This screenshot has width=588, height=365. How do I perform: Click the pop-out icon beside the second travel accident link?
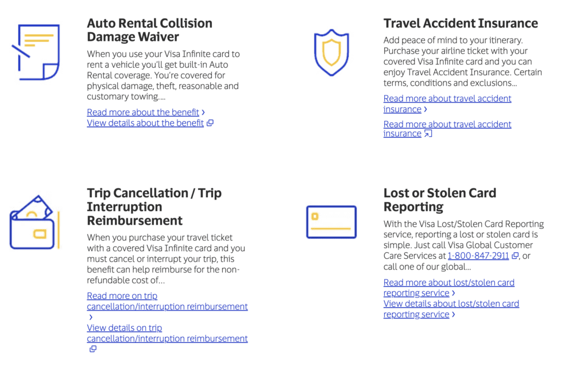click(x=428, y=133)
